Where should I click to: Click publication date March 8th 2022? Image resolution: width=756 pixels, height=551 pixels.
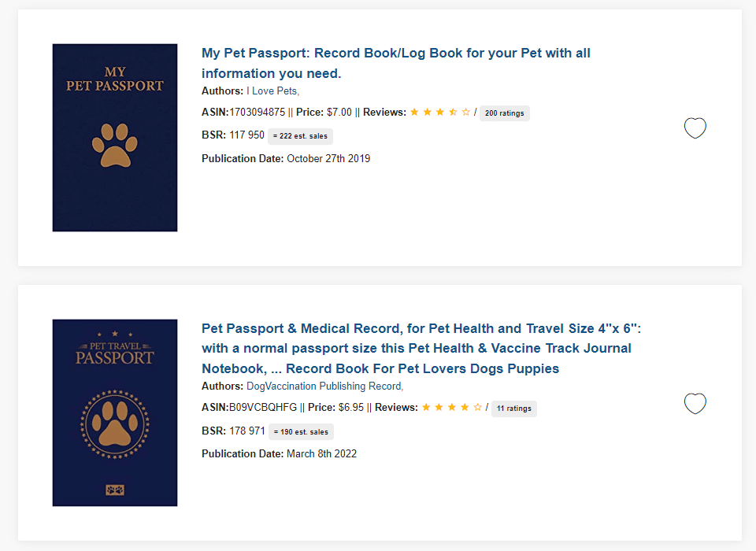coord(321,453)
